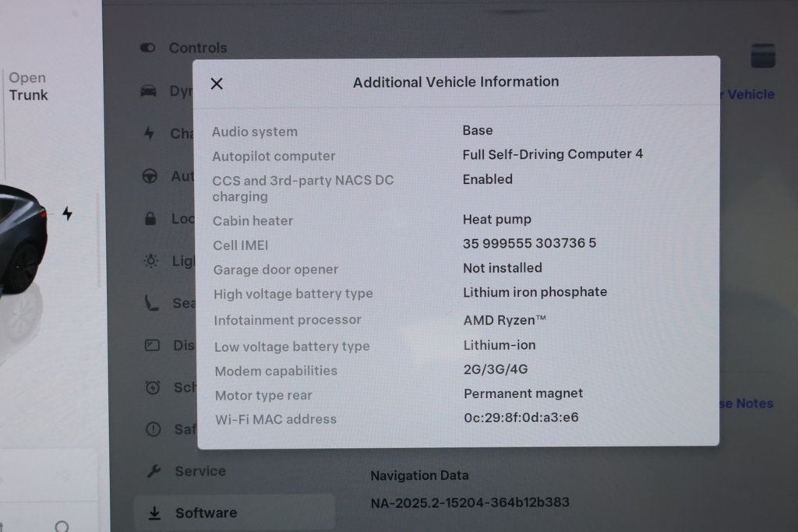Viewport: 798px width, 532px height.
Task: Click the Display settings icon
Action: tap(150, 345)
